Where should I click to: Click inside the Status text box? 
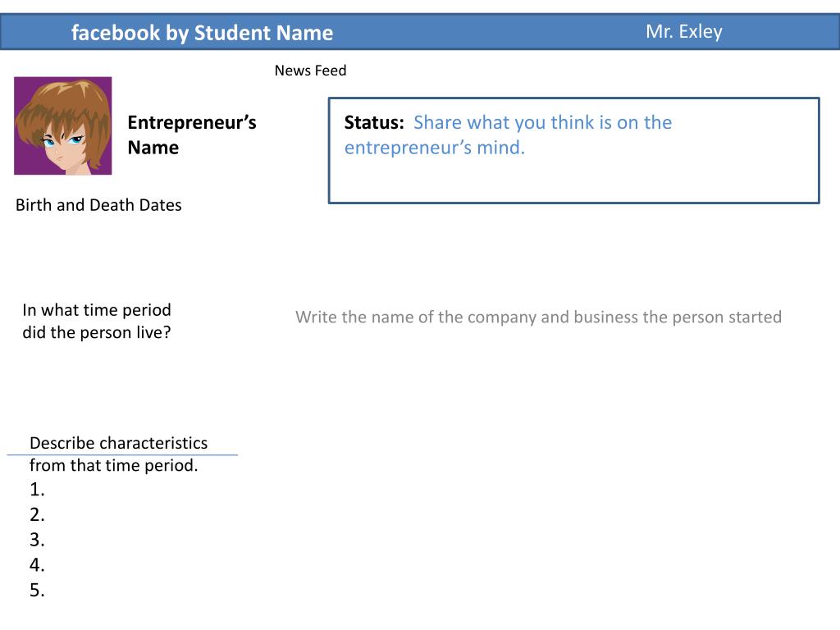click(573, 151)
